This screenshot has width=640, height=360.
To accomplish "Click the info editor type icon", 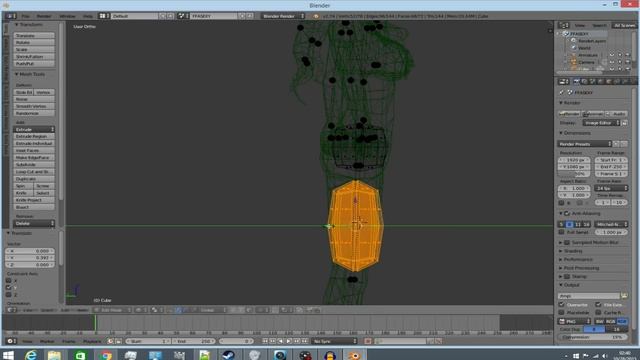I will pyautogui.click(x=10, y=16).
